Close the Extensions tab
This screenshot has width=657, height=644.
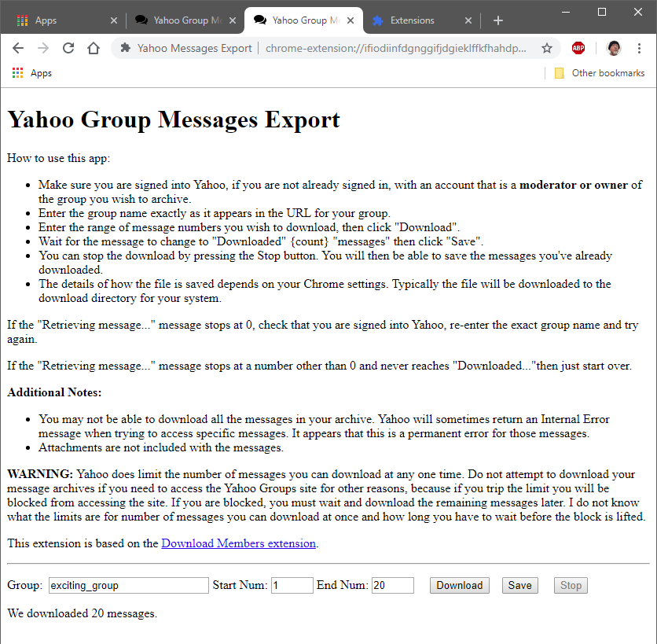[468, 20]
